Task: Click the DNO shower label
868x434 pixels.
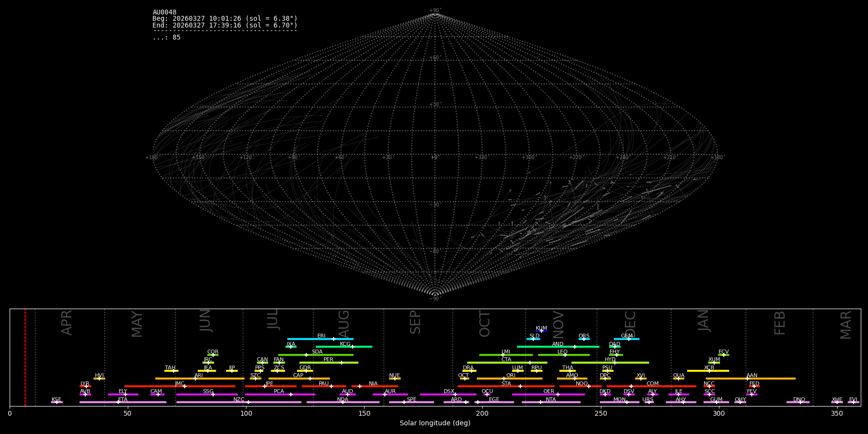Action: pyautogui.click(x=799, y=400)
